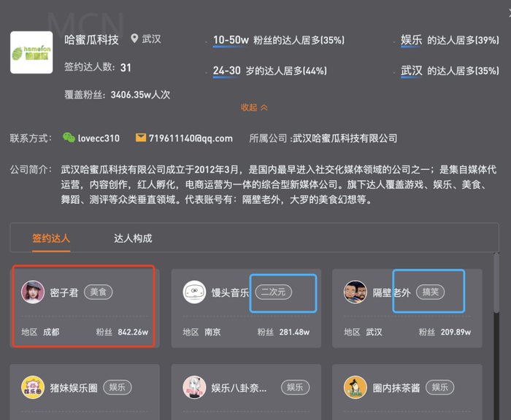Screen dimensions: 511x420
Task: Select the 签约达人 tab
Action: 51,238
